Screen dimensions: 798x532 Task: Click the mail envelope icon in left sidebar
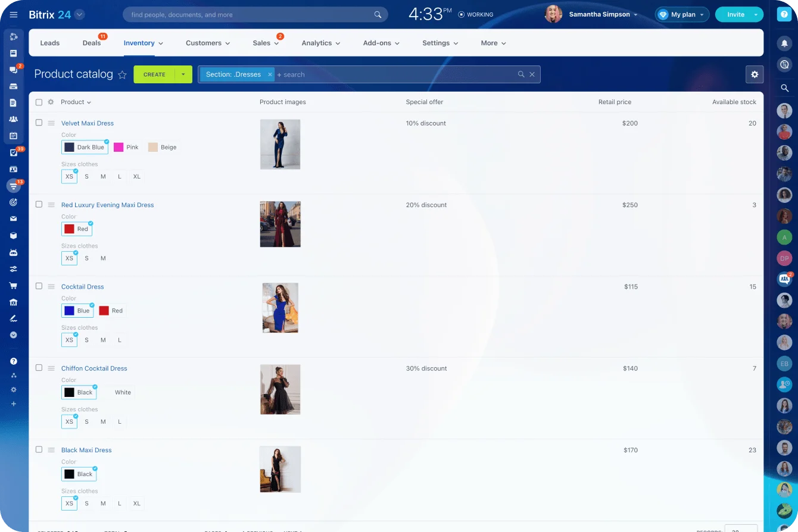(x=14, y=219)
